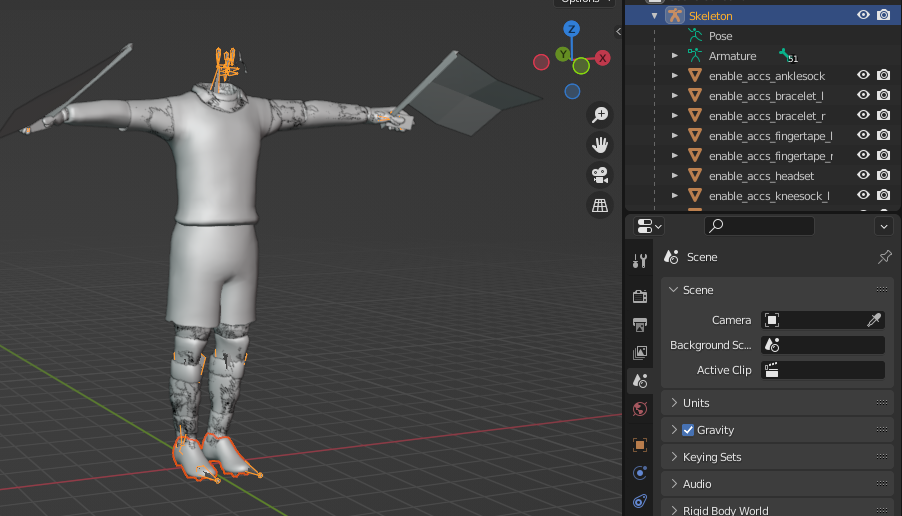The width and height of the screenshot is (902, 516).
Task: Click the properties search field
Action: coord(759,226)
